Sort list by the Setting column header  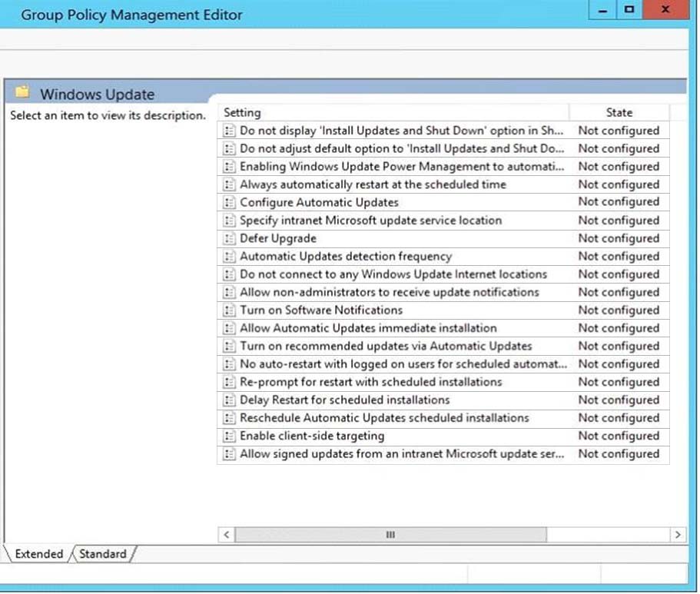coord(393,112)
